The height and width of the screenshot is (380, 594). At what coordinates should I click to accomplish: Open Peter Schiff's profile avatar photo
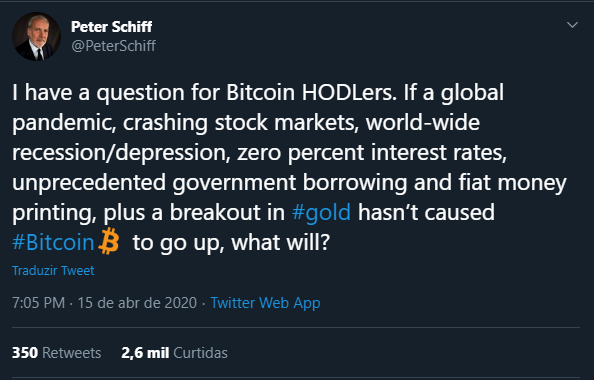point(36,36)
